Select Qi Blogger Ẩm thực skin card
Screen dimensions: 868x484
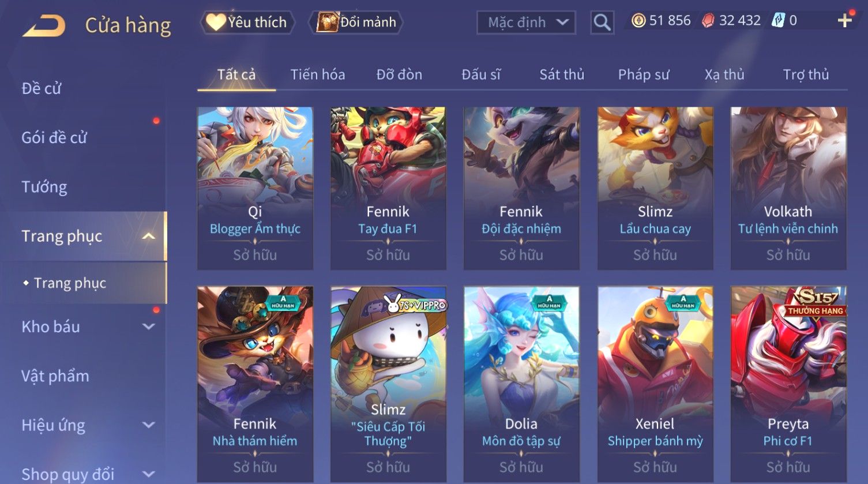[x=255, y=188]
